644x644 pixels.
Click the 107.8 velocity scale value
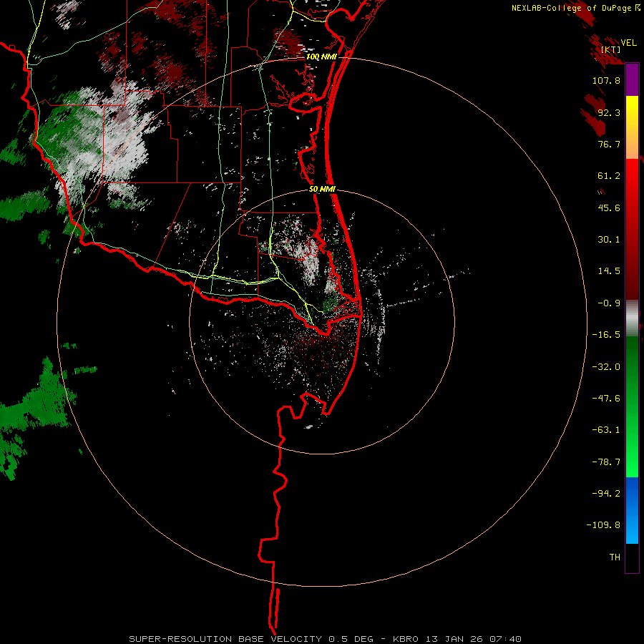tap(606, 80)
